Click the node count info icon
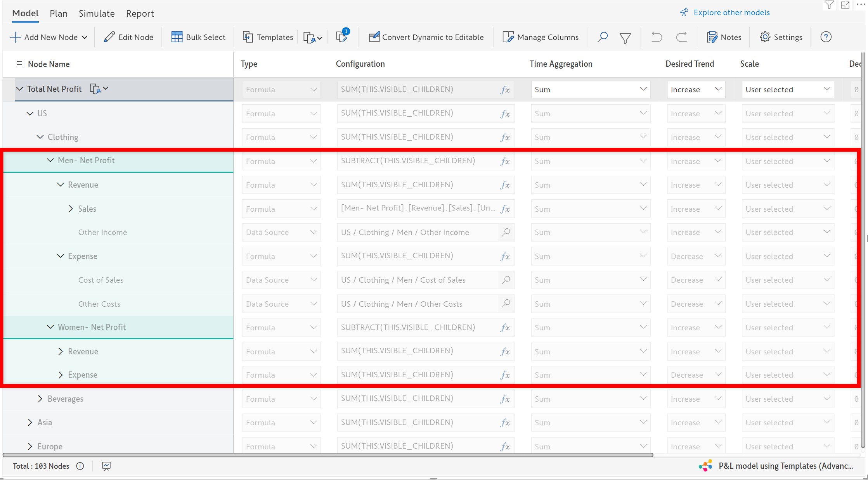 click(80, 466)
